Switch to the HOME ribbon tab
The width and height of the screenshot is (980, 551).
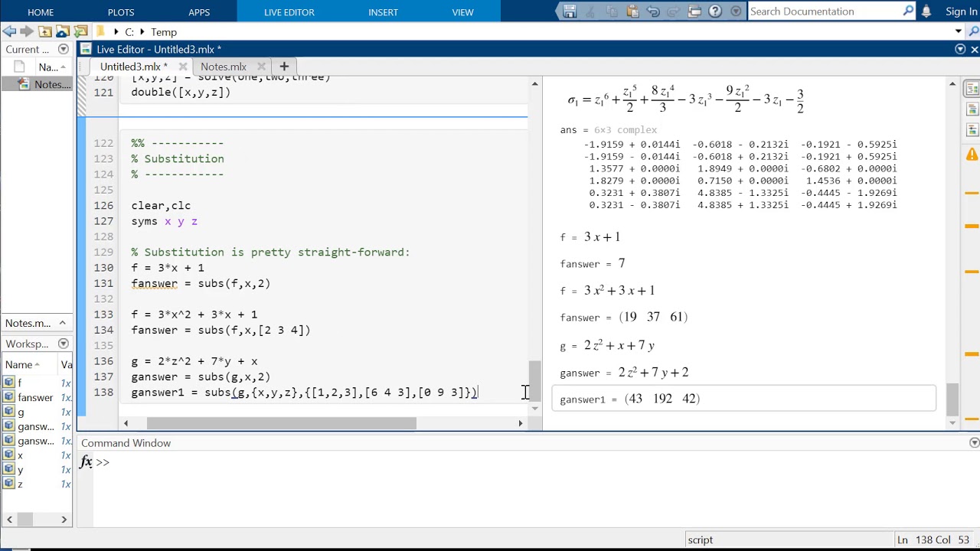click(41, 12)
